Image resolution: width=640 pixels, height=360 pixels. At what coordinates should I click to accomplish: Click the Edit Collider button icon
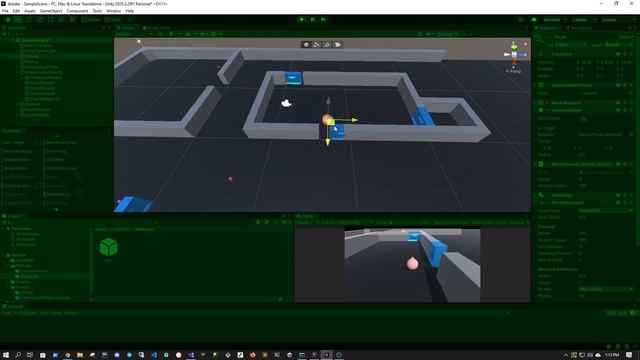point(583,119)
